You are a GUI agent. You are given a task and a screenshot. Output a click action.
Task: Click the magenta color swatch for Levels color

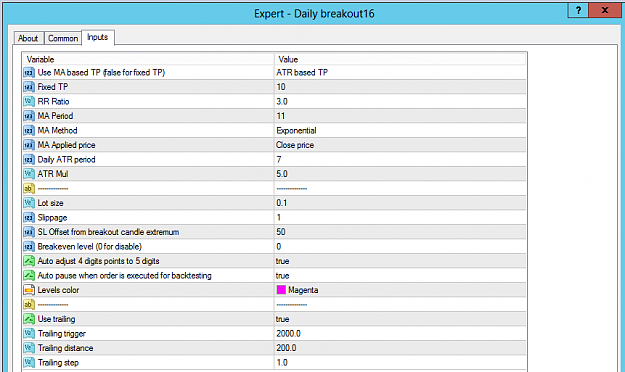coord(281,290)
